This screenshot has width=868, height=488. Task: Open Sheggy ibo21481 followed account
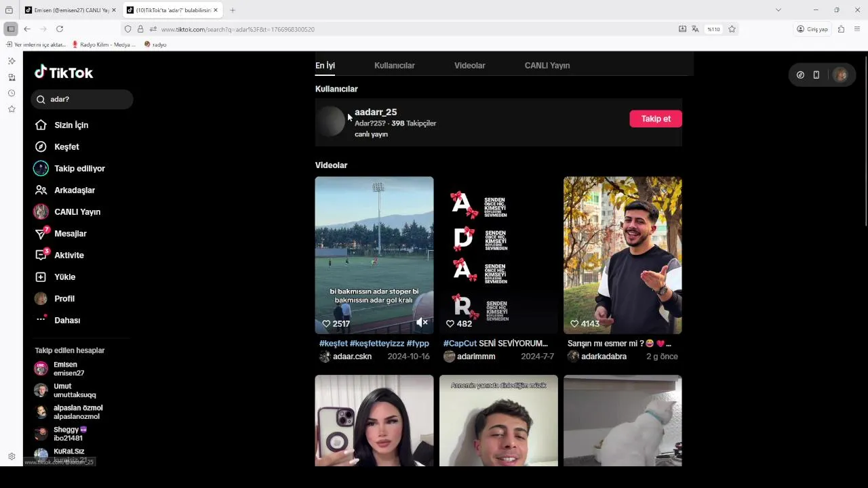[x=68, y=434]
